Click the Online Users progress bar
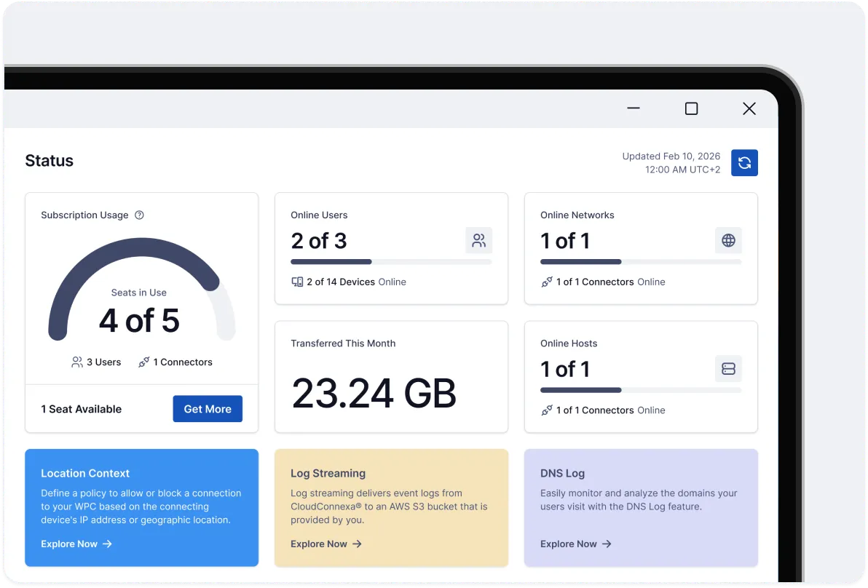 point(392,261)
